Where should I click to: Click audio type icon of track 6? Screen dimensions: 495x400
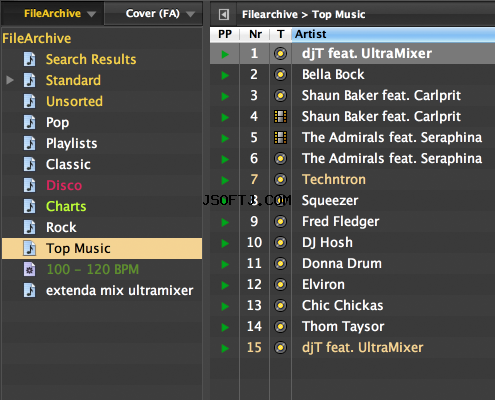(280, 158)
